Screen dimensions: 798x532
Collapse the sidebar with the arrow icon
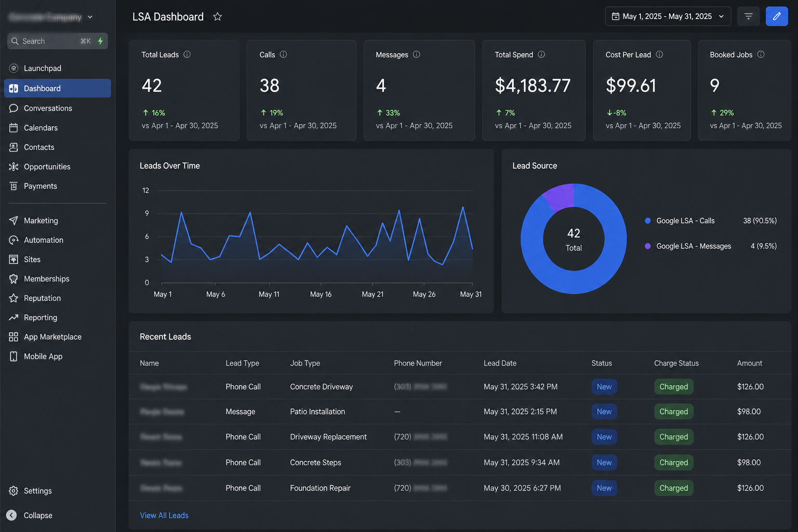point(11,515)
